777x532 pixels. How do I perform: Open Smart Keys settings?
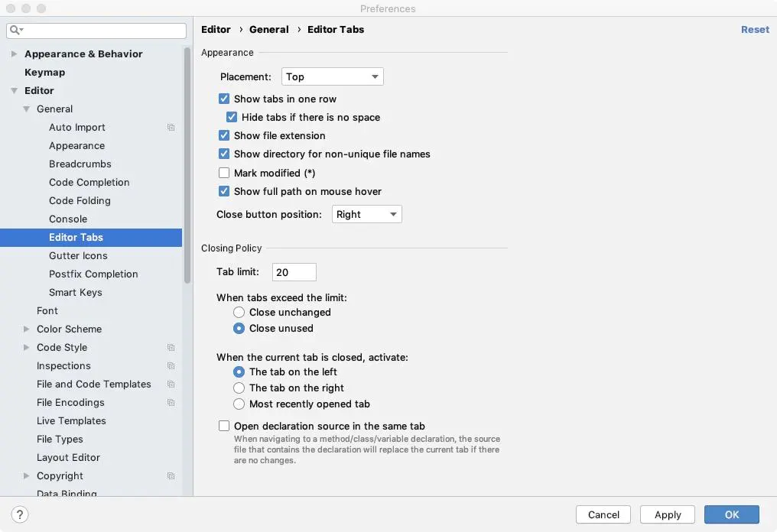[x=75, y=292]
